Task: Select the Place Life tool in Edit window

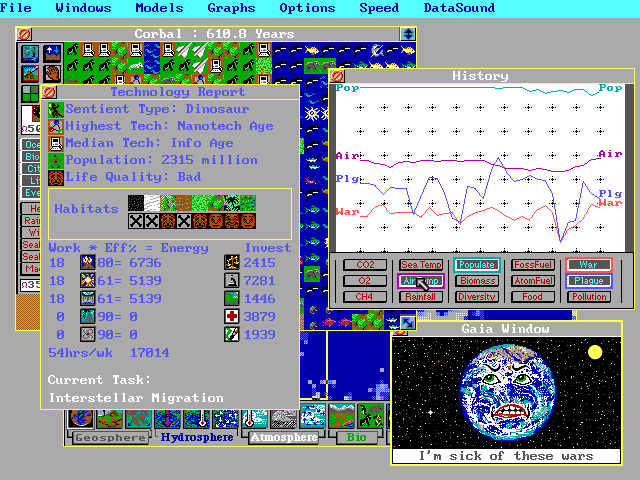Action: [x=31, y=53]
